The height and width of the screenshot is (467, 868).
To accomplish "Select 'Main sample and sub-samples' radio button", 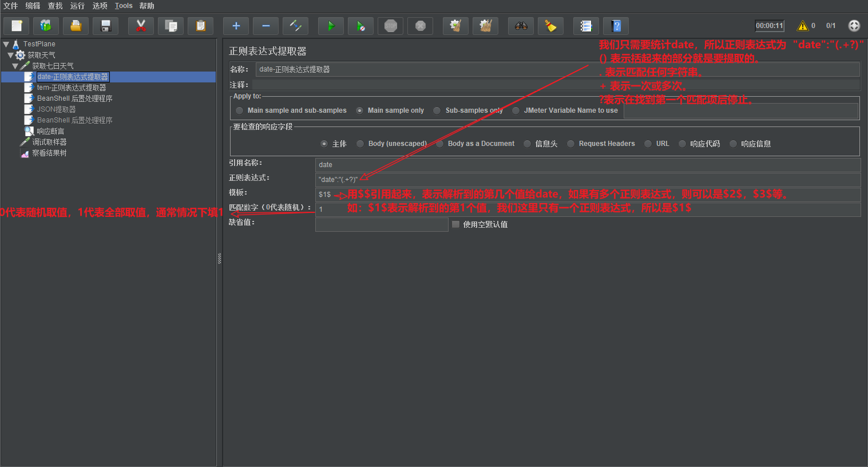I will 239,110.
